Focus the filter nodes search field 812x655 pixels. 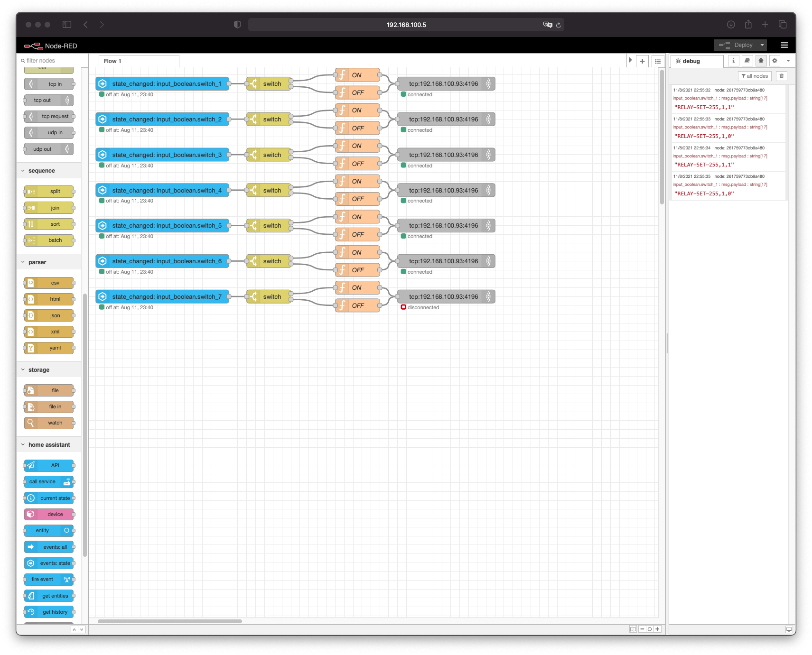[52, 61]
